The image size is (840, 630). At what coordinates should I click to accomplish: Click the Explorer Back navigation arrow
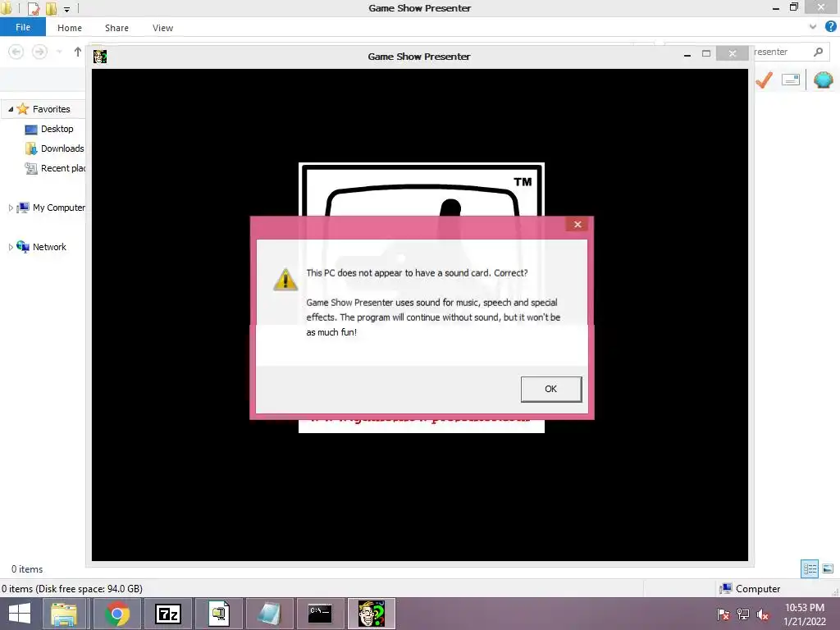16,52
